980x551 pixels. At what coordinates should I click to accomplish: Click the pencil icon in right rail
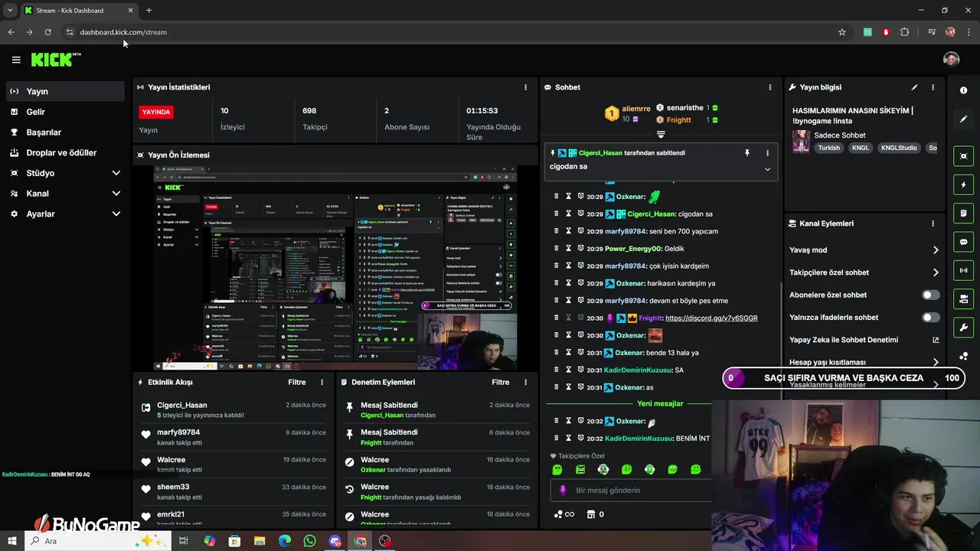click(964, 119)
